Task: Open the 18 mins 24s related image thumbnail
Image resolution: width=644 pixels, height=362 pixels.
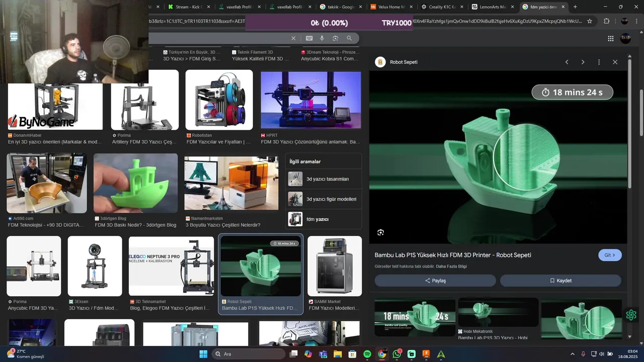Action: [415, 317]
